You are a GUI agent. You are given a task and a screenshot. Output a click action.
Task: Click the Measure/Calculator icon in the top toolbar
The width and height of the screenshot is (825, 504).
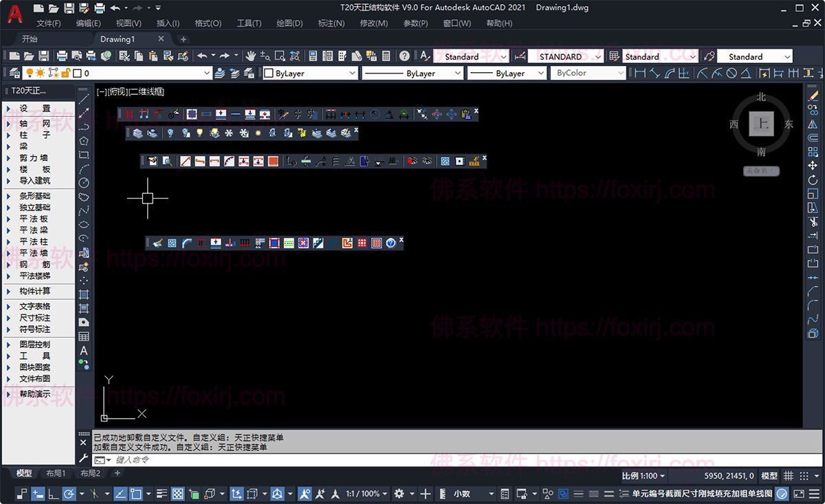pos(386,56)
